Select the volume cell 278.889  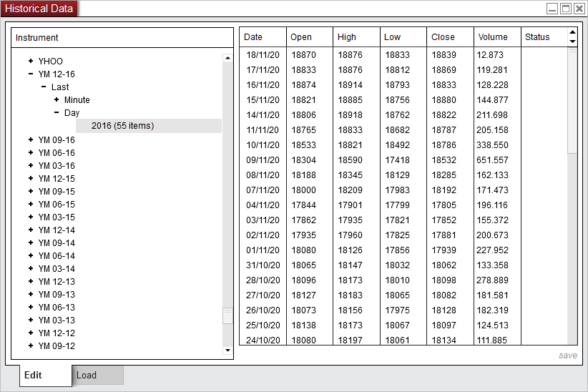point(492,280)
